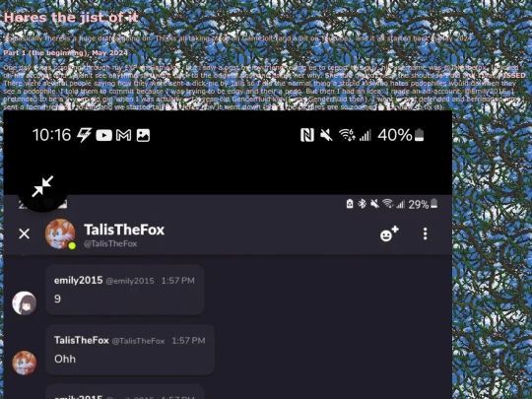This screenshot has height=399, width=532.
Task: Click the YouTube notification icon in status bar
Action: 103,135
